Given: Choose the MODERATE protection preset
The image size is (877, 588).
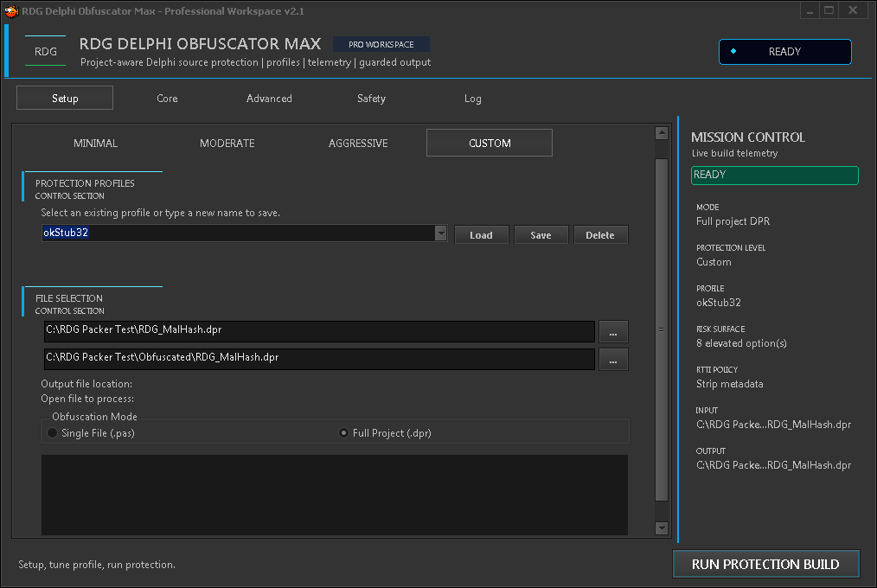Looking at the screenshot, I should point(227,143).
